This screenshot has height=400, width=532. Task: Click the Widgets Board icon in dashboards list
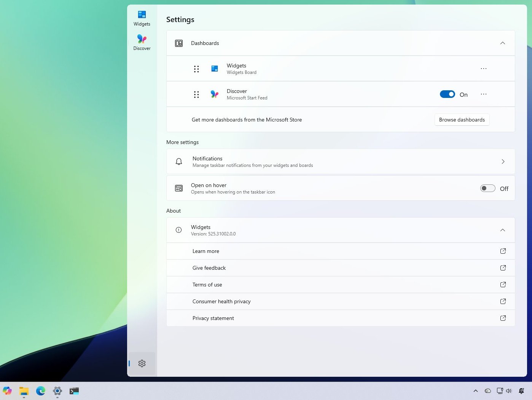click(214, 69)
